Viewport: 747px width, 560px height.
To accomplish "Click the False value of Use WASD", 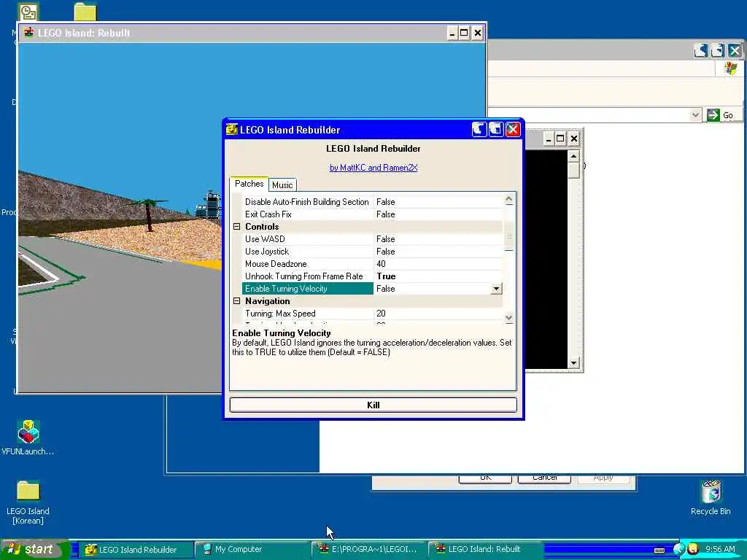I will (x=385, y=239).
